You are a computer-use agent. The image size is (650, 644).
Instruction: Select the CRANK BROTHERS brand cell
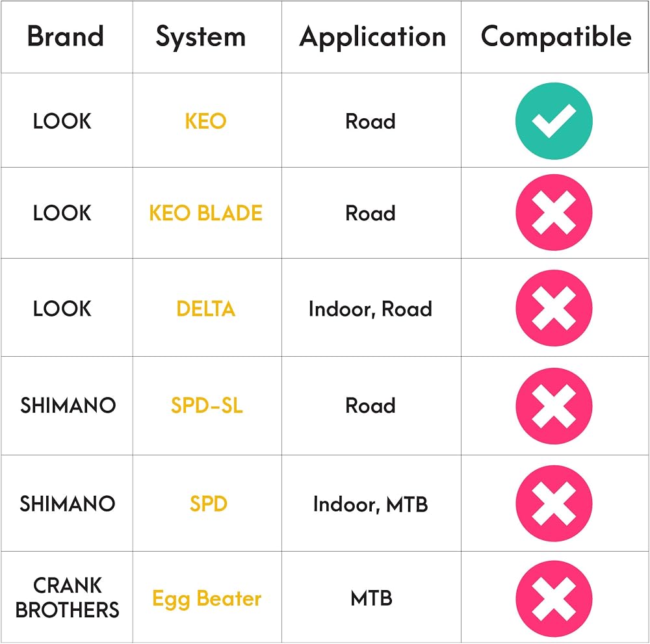(x=67, y=598)
